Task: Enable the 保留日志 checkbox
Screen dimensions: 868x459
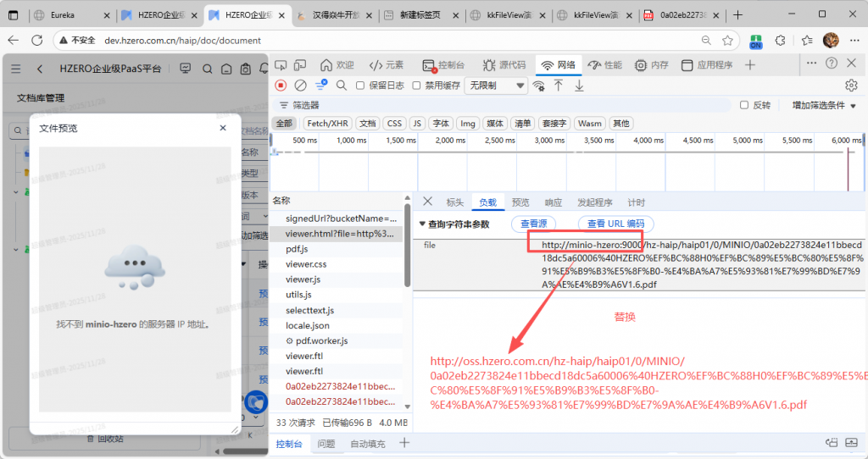Action: click(x=360, y=86)
